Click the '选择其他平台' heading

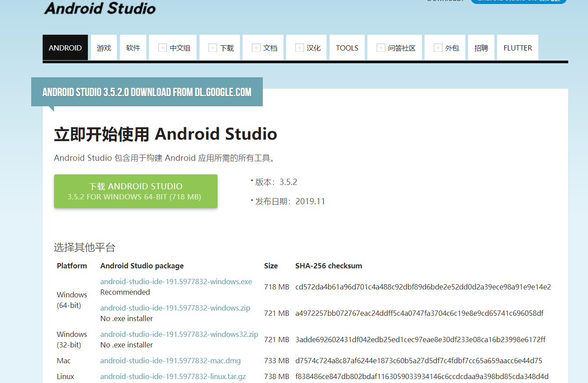(85, 248)
